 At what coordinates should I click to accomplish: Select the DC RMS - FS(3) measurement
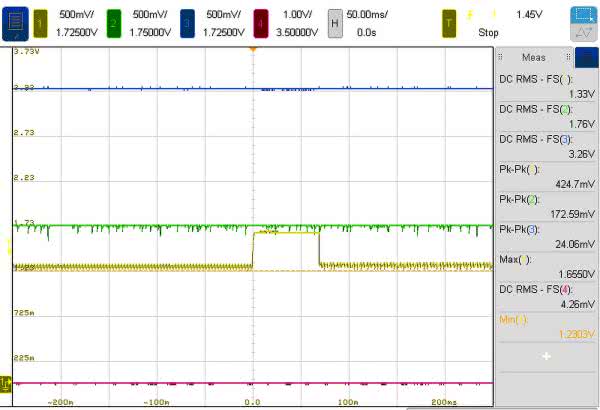pos(545,148)
